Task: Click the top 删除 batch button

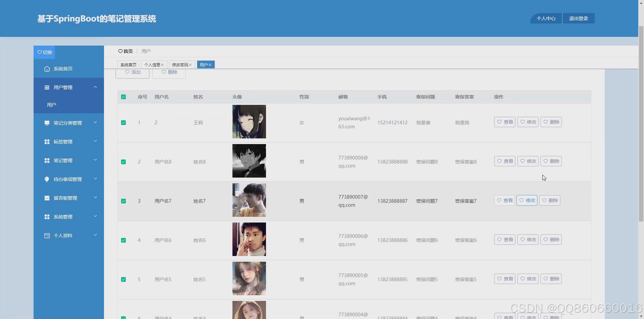Action: point(169,73)
